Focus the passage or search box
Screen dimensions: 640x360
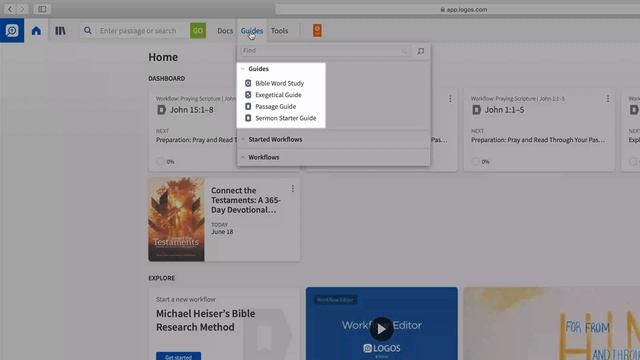coord(138,31)
